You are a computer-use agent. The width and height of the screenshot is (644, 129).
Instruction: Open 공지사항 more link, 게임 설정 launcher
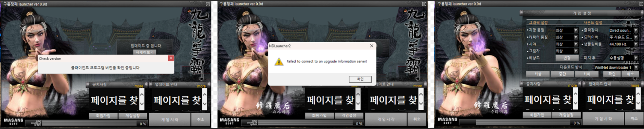(x=572, y=85)
